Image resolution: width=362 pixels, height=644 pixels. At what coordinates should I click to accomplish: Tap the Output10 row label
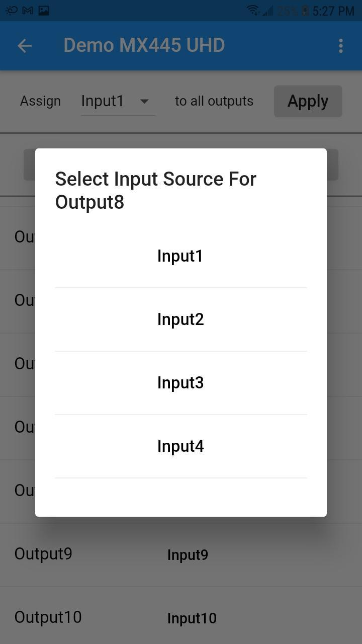point(48,617)
